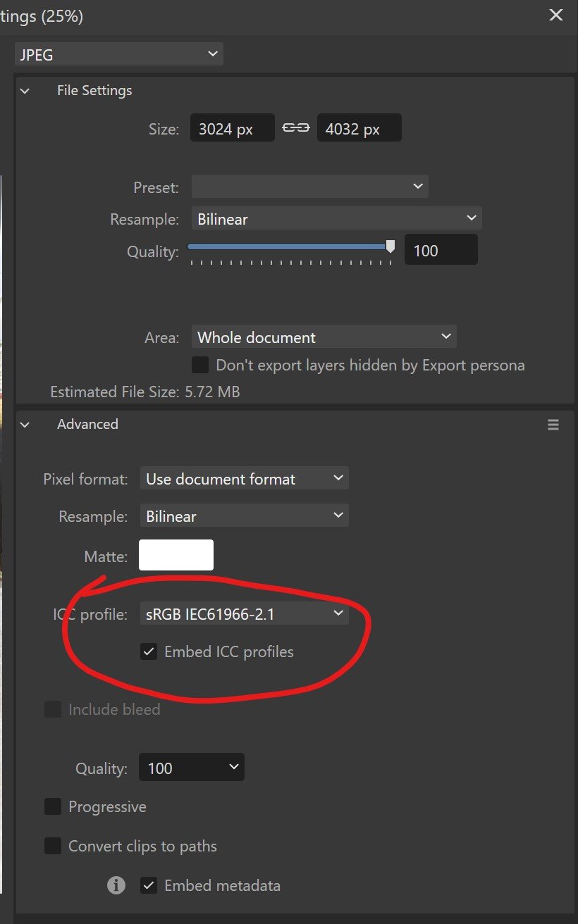The height and width of the screenshot is (924, 578).
Task: Open the Area Whole document dropdown
Action: [x=324, y=337]
